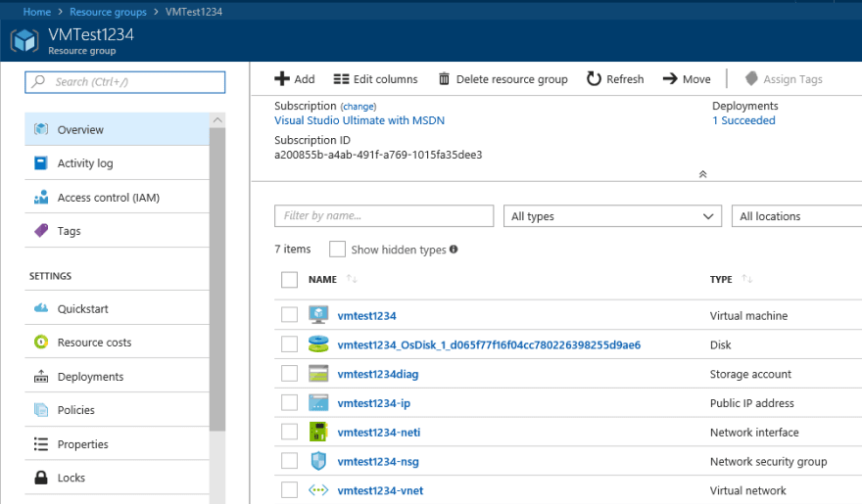Click the sidebar vertical scrollbar thumb
The height and width of the screenshot is (504, 862).
point(217,280)
